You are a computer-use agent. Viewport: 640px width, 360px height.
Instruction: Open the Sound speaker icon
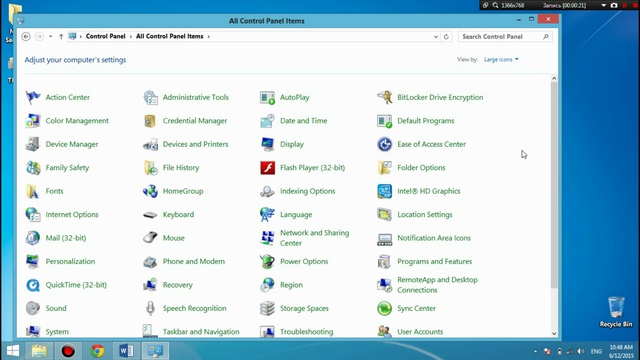click(33, 309)
